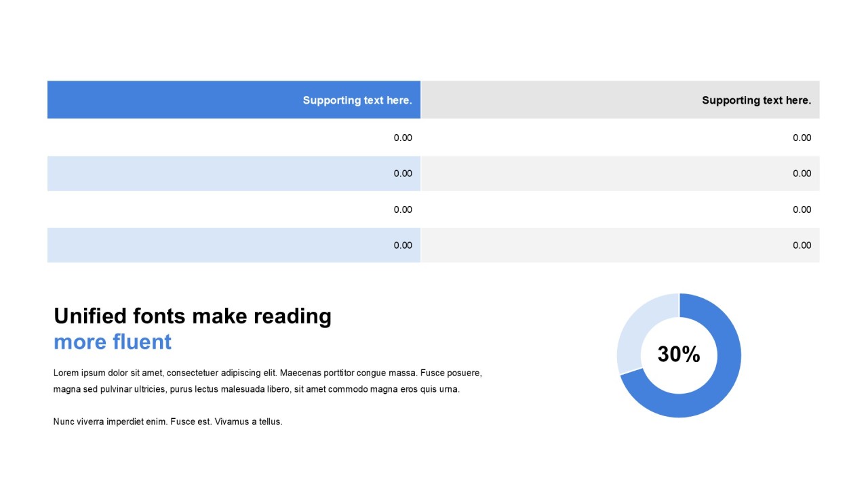Select the first 0.00 cell in left column
The height and width of the screenshot is (488, 868).
pos(403,138)
